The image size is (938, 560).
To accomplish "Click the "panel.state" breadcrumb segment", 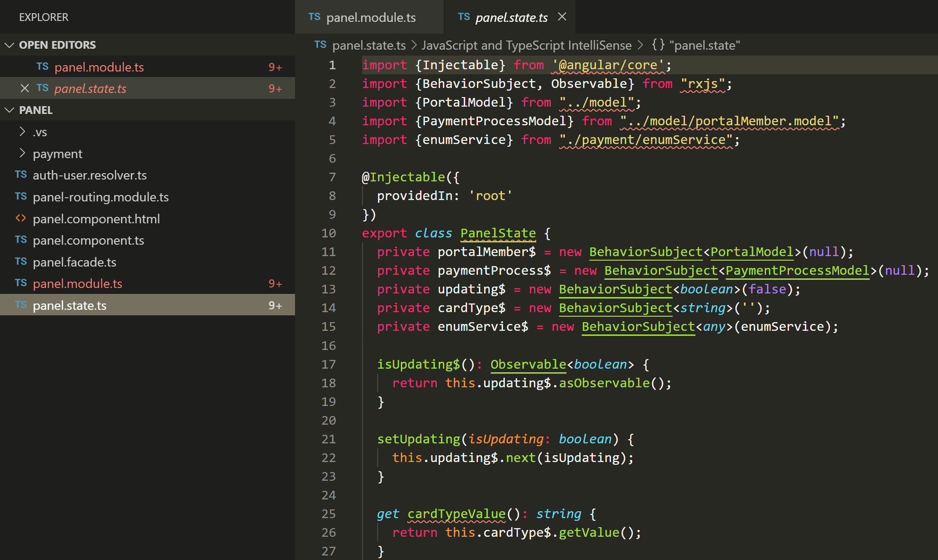I will tap(705, 45).
